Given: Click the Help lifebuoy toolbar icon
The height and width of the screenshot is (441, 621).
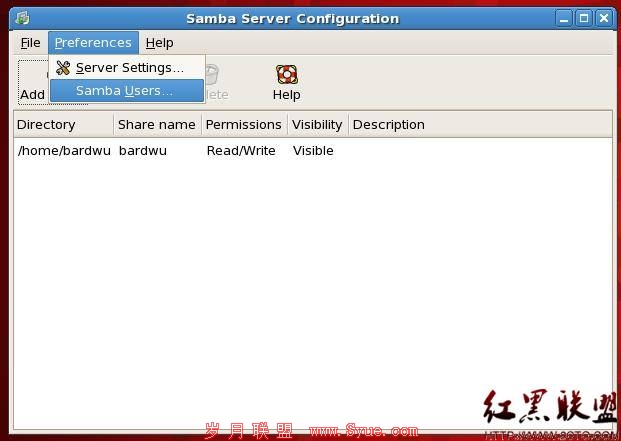Looking at the screenshot, I should [287, 74].
